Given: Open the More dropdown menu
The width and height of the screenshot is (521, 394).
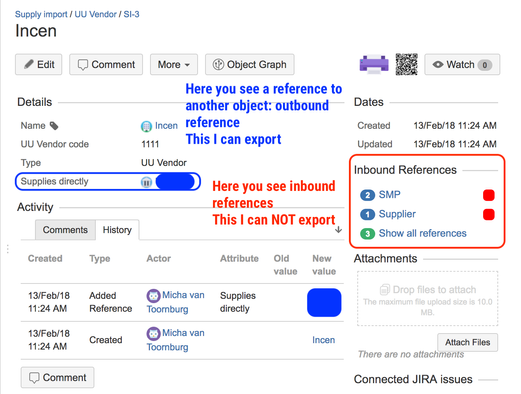Looking at the screenshot, I should (x=174, y=64).
